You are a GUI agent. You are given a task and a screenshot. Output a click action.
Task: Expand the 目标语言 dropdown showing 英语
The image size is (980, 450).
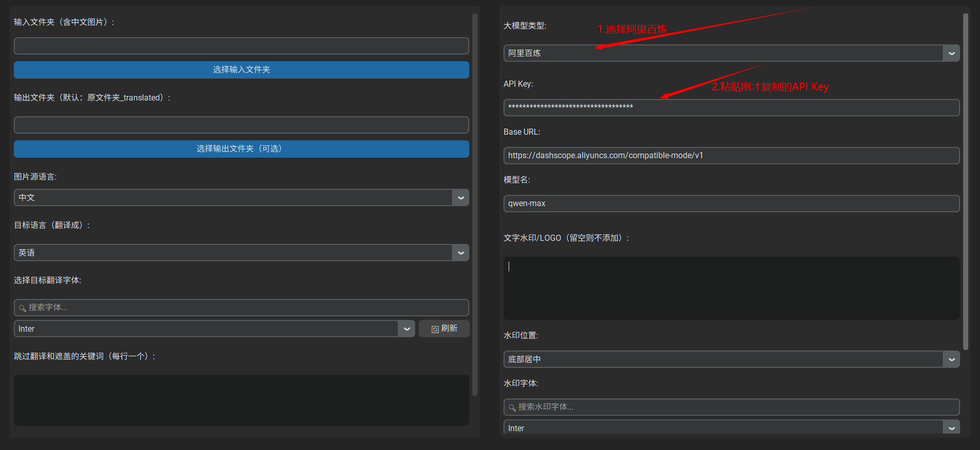[241, 253]
